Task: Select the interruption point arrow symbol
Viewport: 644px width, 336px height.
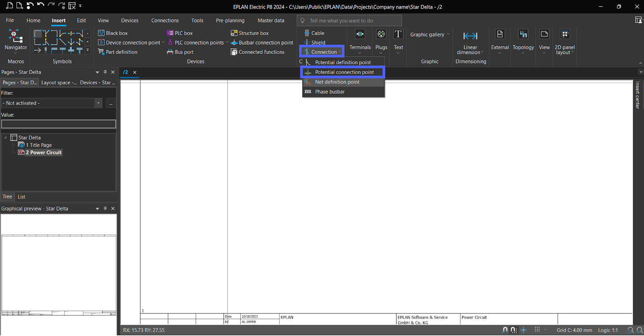Action: tap(37, 50)
